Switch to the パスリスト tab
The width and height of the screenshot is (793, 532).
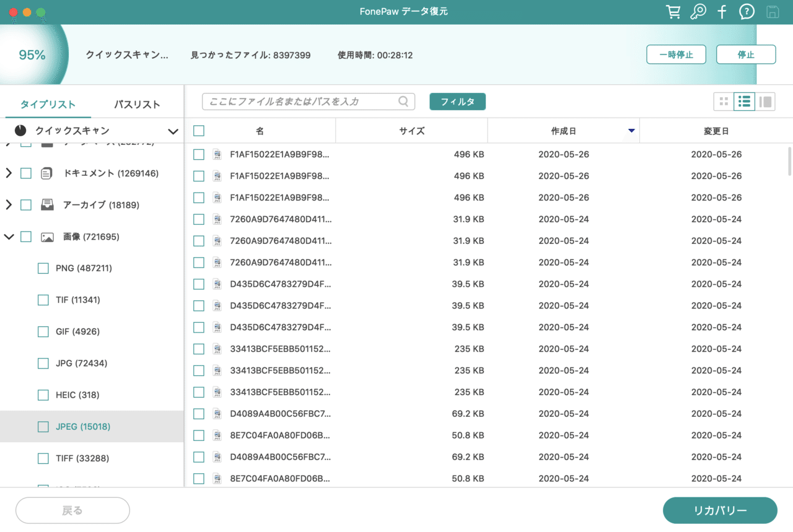click(136, 105)
